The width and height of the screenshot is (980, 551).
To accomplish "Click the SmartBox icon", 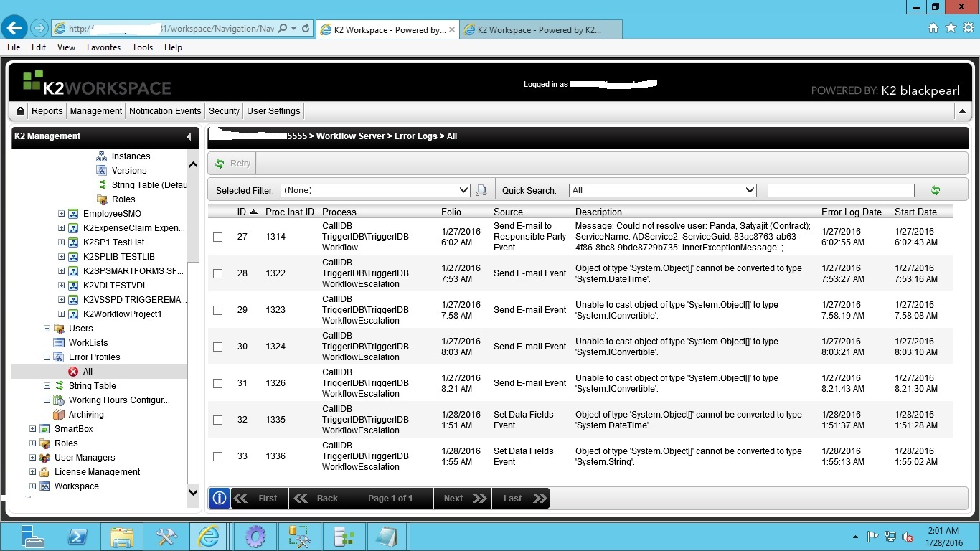I will point(44,429).
